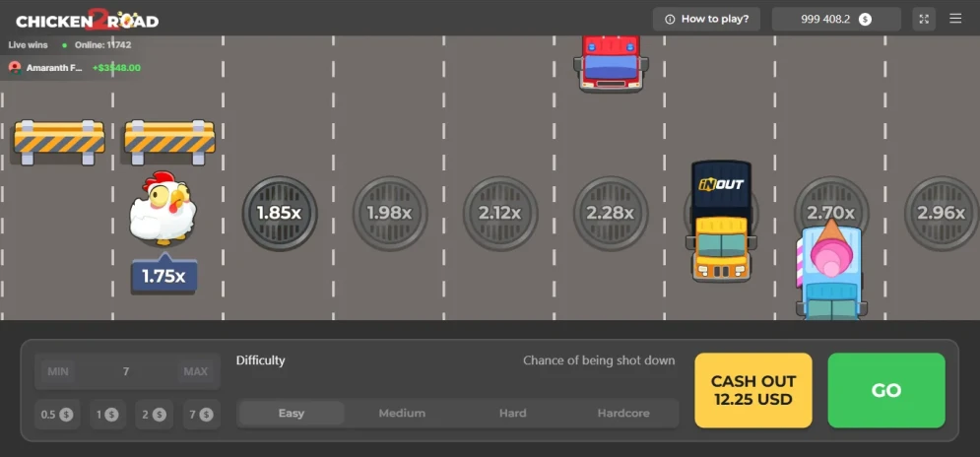Select Hardcore difficulty
This screenshot has width=980, height=457.
pos(623,414)
